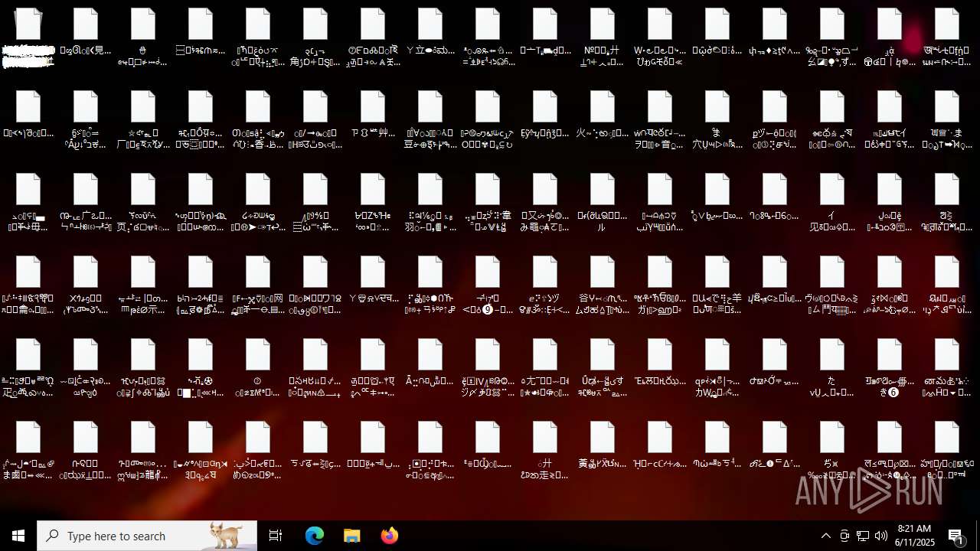Image resolution: width=980 pixels, height=551 pixels.
Task: Select the file starting with '黄'
Action: click(x=603, y=445)
